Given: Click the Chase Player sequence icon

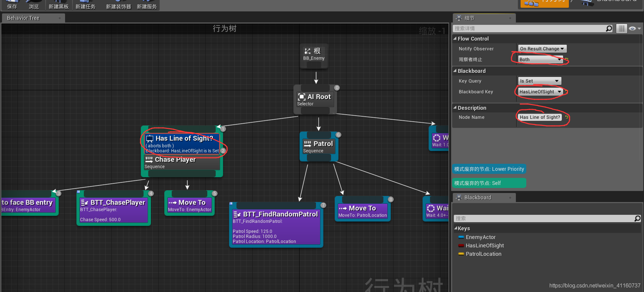Looking at the screenshot, I should [149, 159].
